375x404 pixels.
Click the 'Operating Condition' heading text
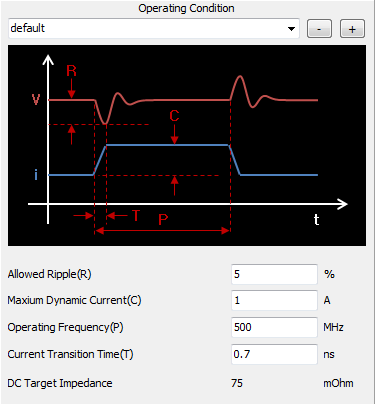tap(186, 8)
